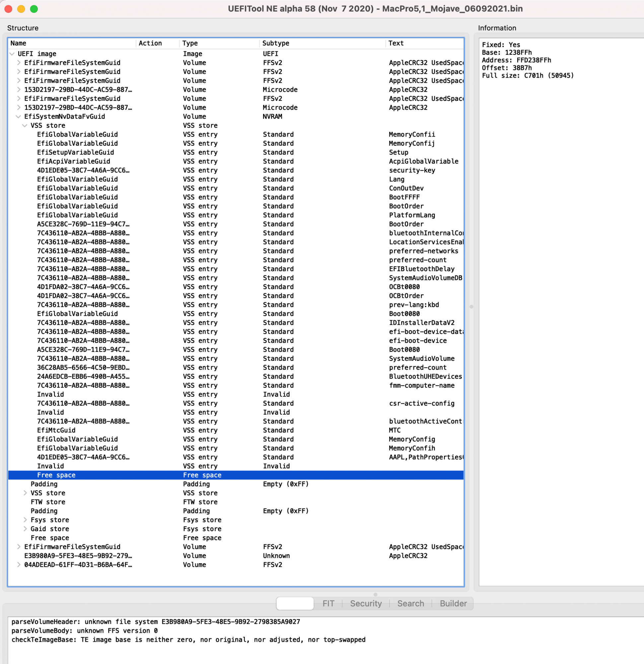644x664 pixels.
Task: Select the EfiMtcGuid VSS entry
Action: [x=56, y=430]
